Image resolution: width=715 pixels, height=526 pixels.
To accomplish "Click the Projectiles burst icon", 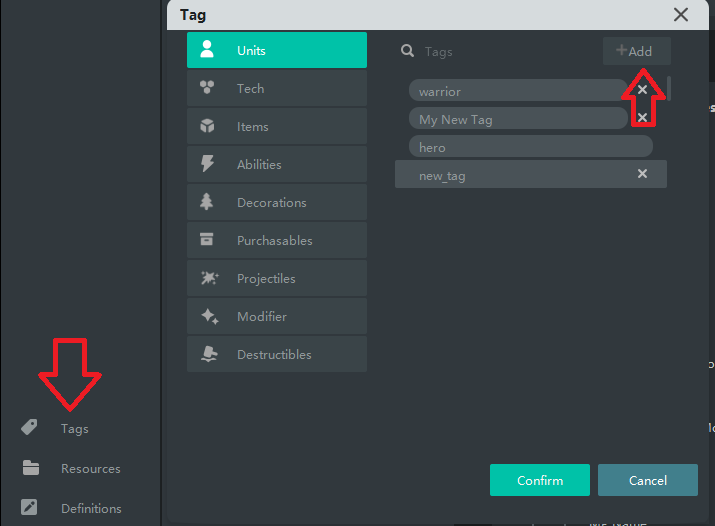I will [210, 278].
